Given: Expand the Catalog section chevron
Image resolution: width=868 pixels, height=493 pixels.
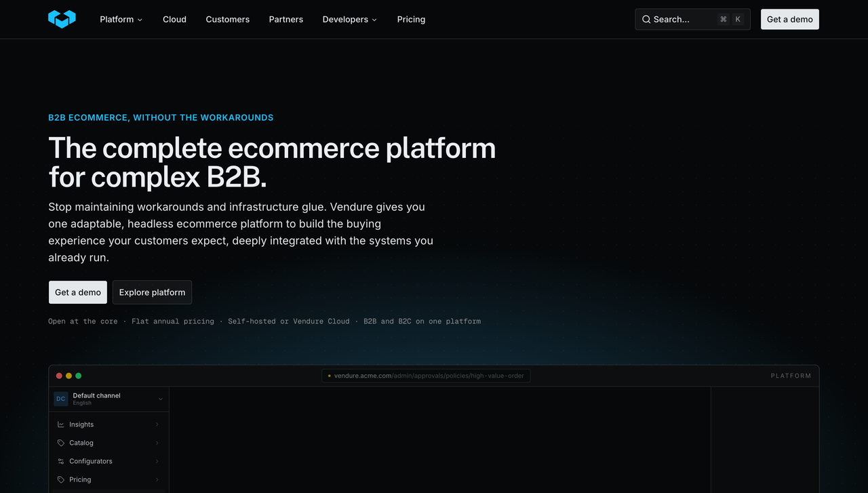Looking at the screenshot, I should pyautogui.click(x=157, y=443).
